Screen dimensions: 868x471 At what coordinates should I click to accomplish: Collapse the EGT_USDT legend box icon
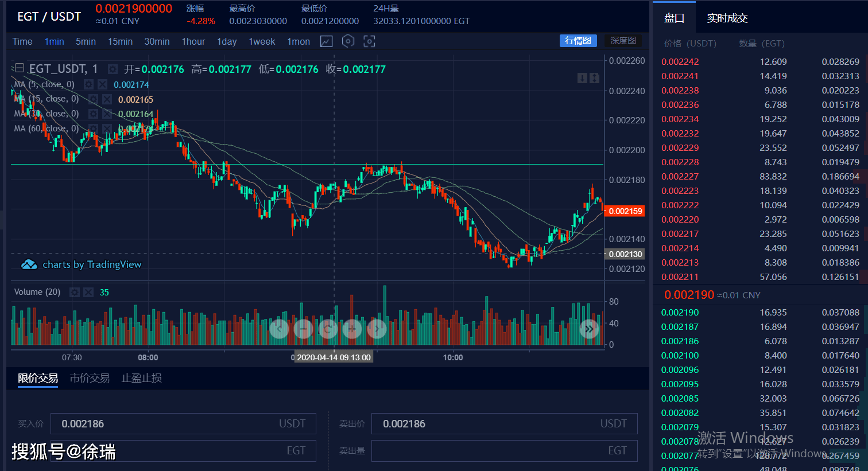[x=19, y=68]
